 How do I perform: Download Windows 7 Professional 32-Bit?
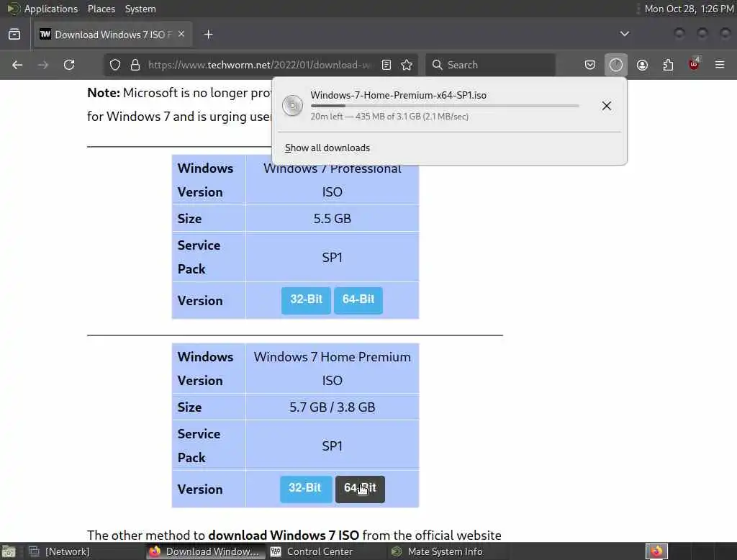[x=306, y=300]
